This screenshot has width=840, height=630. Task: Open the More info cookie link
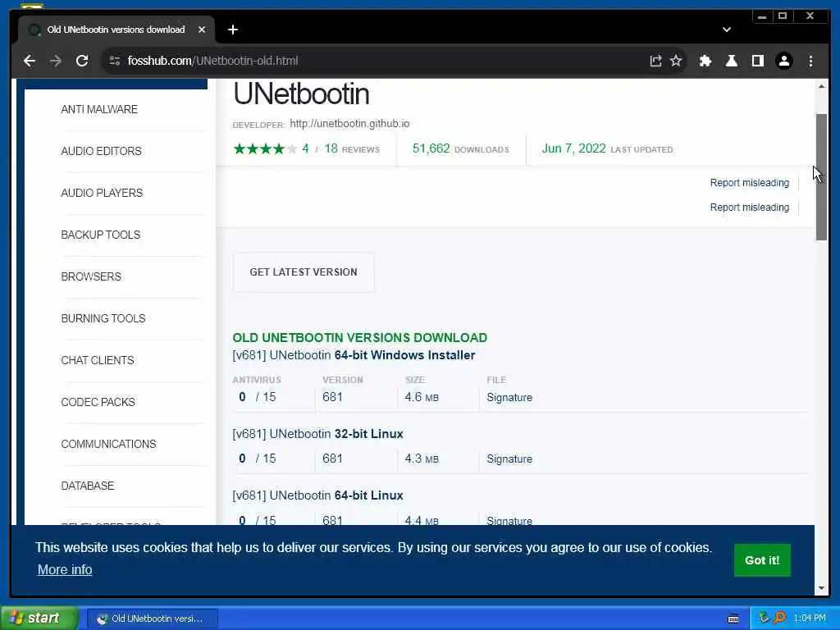coord(65,569)
